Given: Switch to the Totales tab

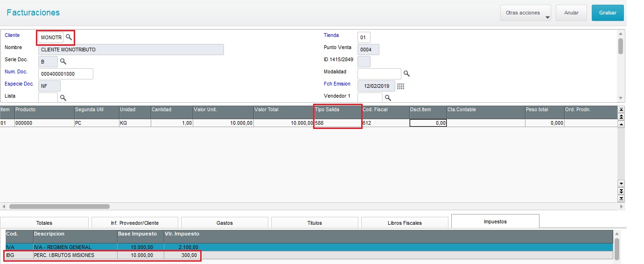Looking at the screenshot, I should pos(44,223).
